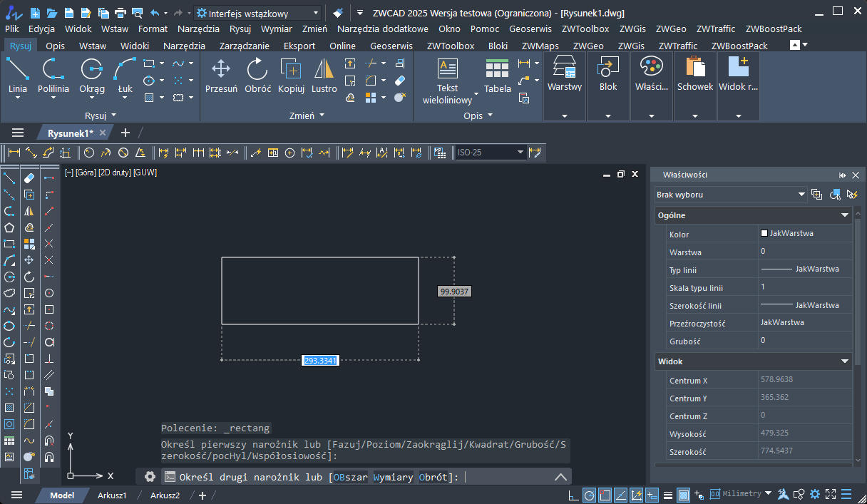Click the Kolor JakWarstwa color swatch

point(764,233)
